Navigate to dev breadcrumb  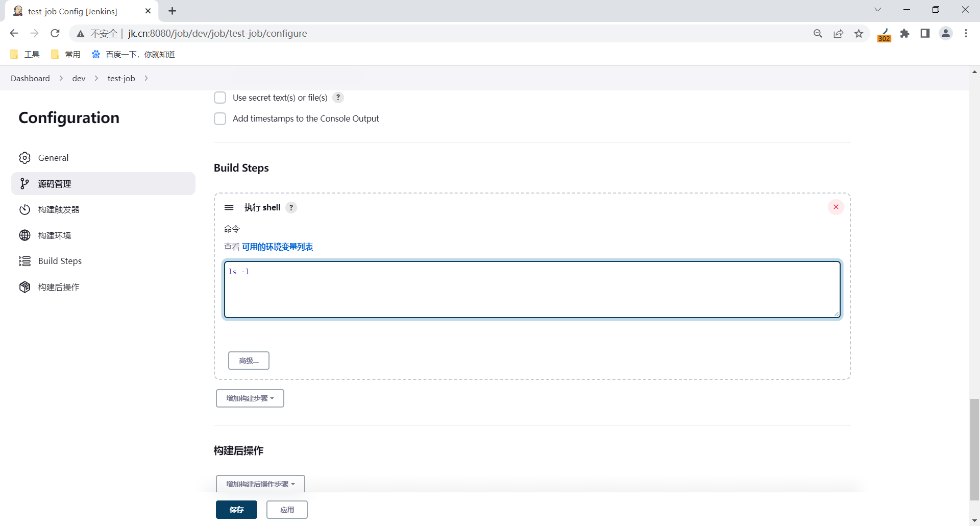[x=79, y=78]
